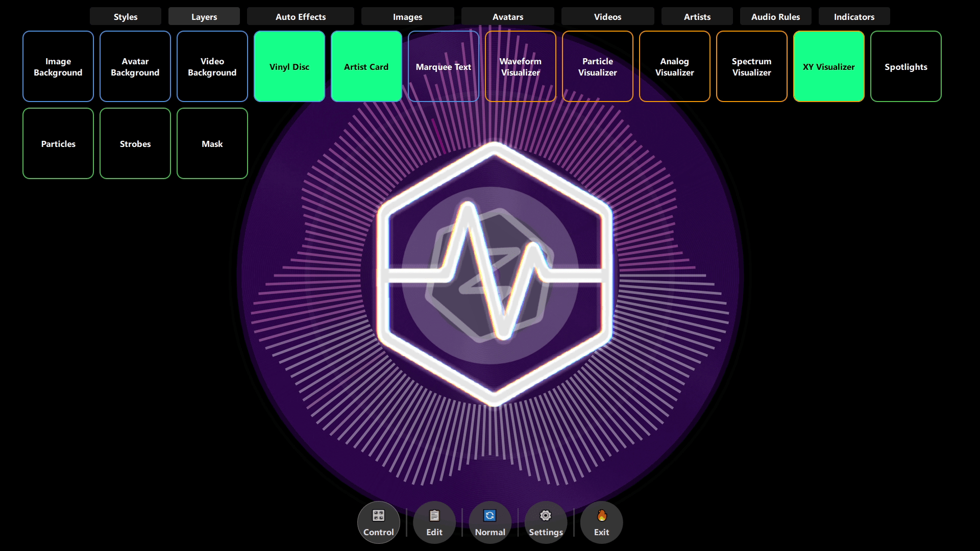Viewport: 980px width, 551px height.
Task: Click the Edit clipboard icon
Action: (434, 516)
